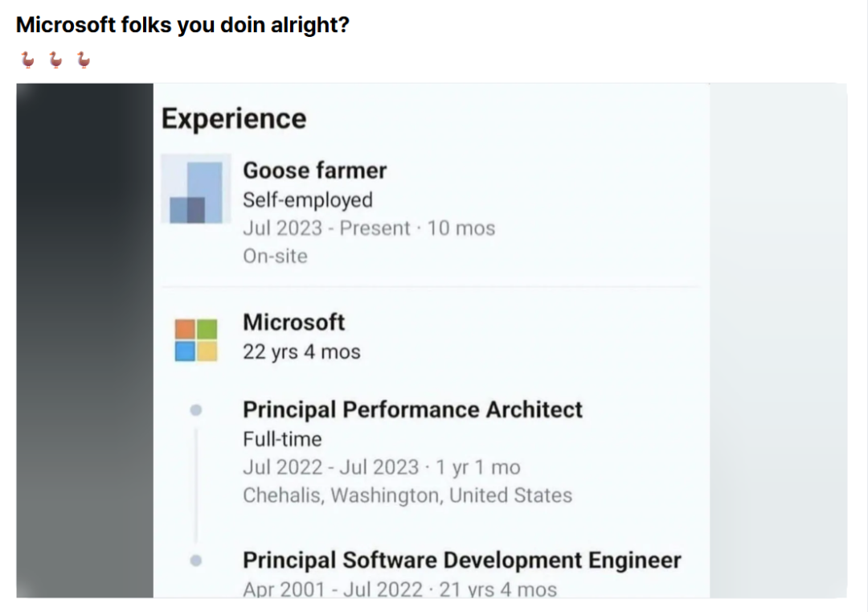868x612 pixels.
Task: Click the first goose emoji
Action: (x=27, y=60)
